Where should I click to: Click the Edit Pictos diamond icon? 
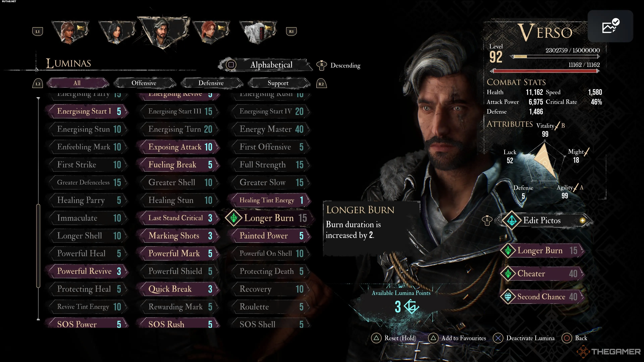click(x=512, y=220)
